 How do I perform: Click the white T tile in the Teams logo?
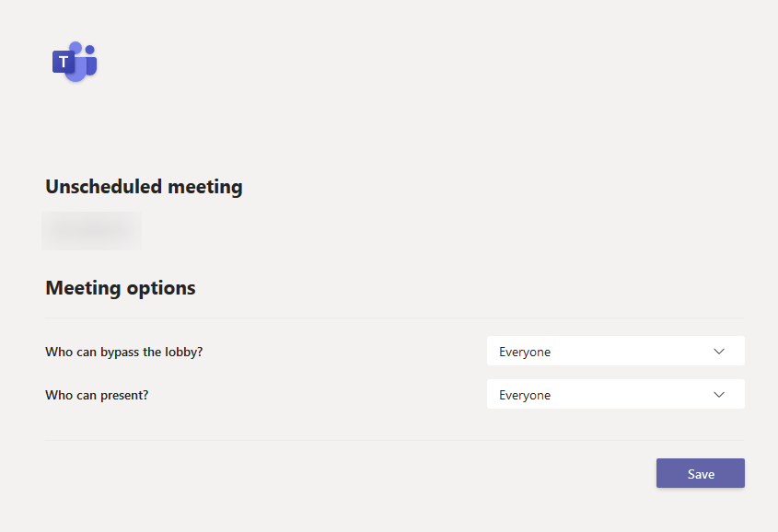[x=64, y=62]
